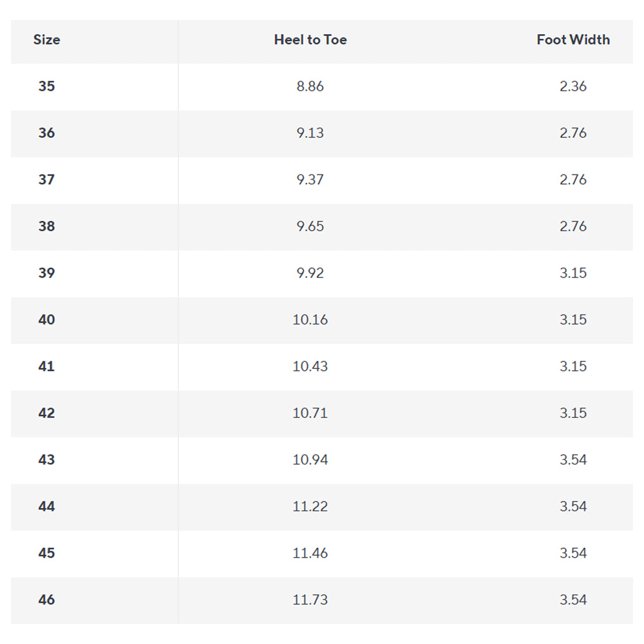
Task: Click the Foot Width column header
Action: coord(573,40)
